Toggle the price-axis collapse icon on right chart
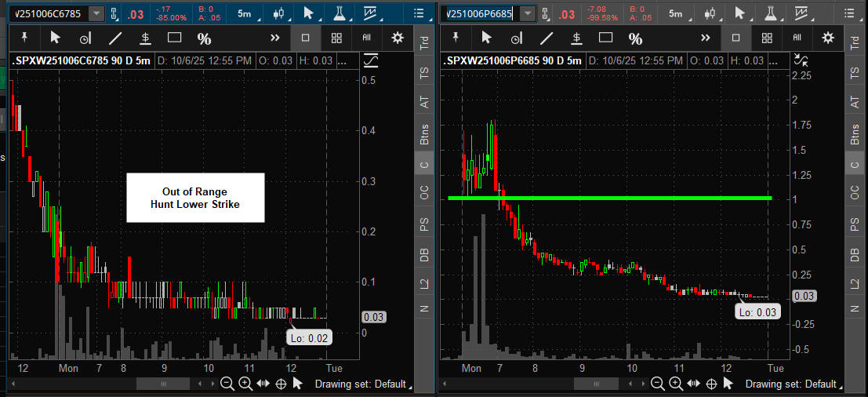 pos(800,60)
